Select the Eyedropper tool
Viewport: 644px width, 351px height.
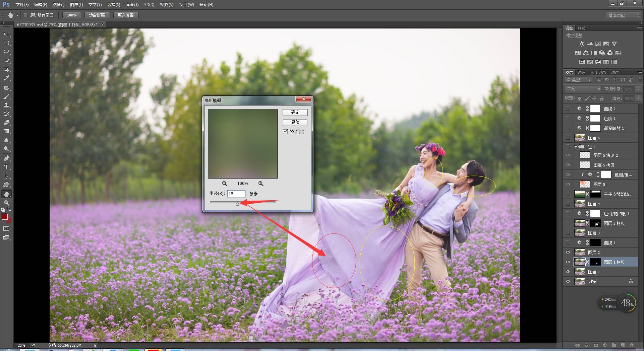click(x=6, y=78)
